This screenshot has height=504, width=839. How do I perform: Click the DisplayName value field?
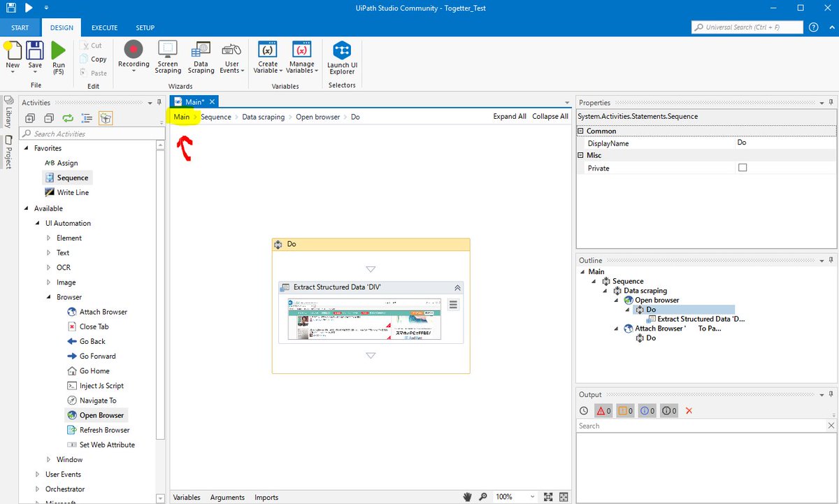(786, 143)
